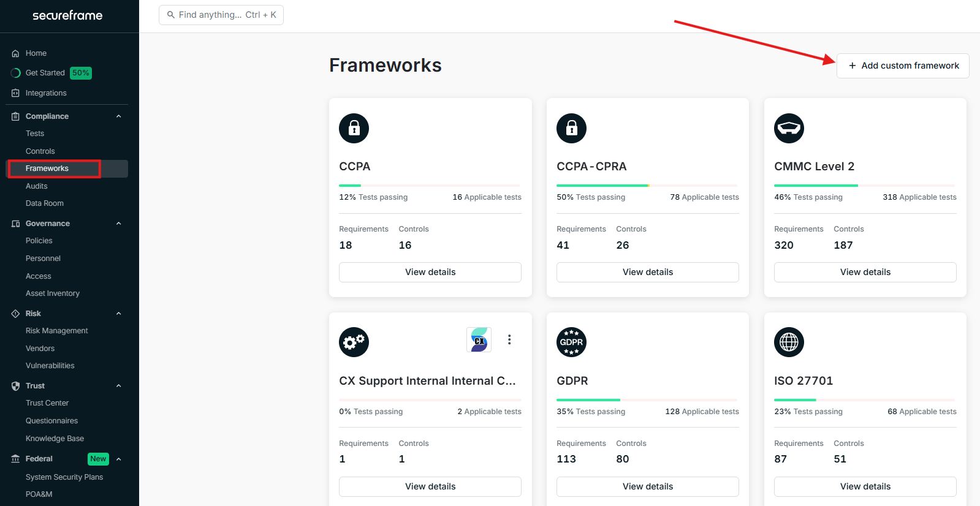
Task: Click the CCPA-CPRA lock icon
Action: pos(572,128)
